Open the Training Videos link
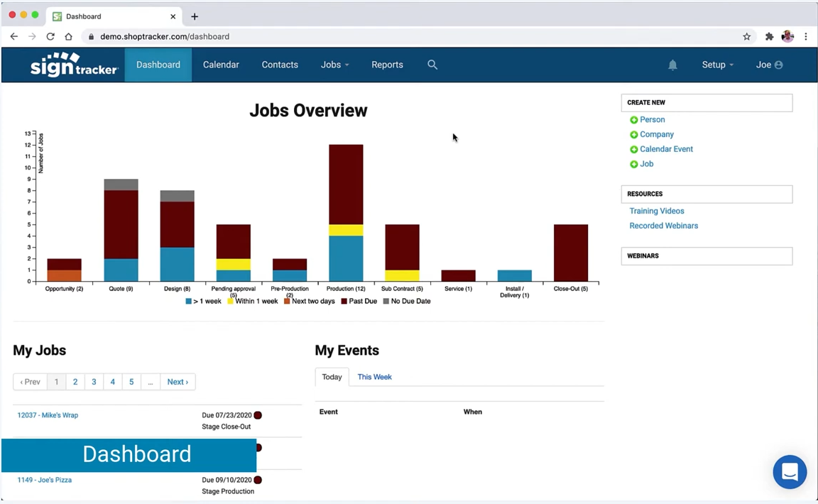 pyautogui.click(x=657, y=211)
